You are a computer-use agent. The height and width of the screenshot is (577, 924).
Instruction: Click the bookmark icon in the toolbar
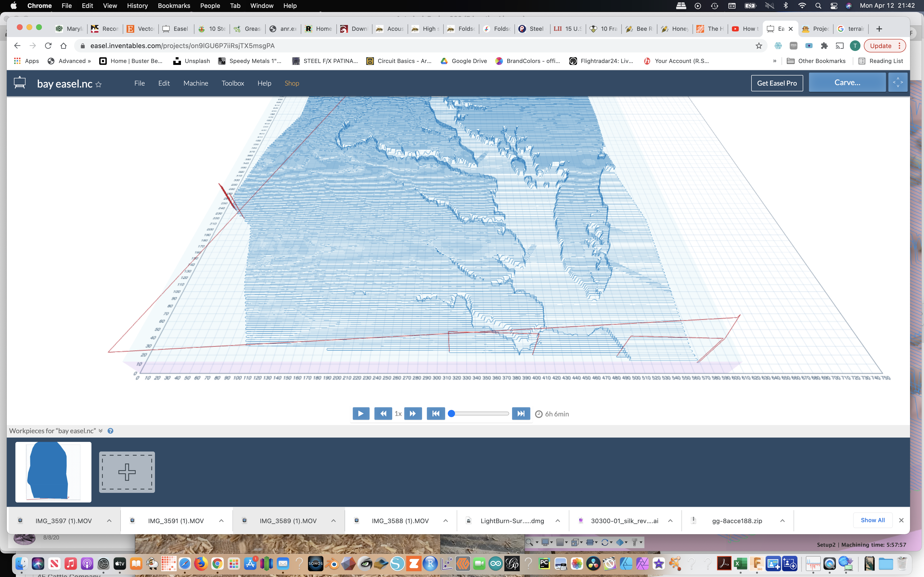coord(758,45)
